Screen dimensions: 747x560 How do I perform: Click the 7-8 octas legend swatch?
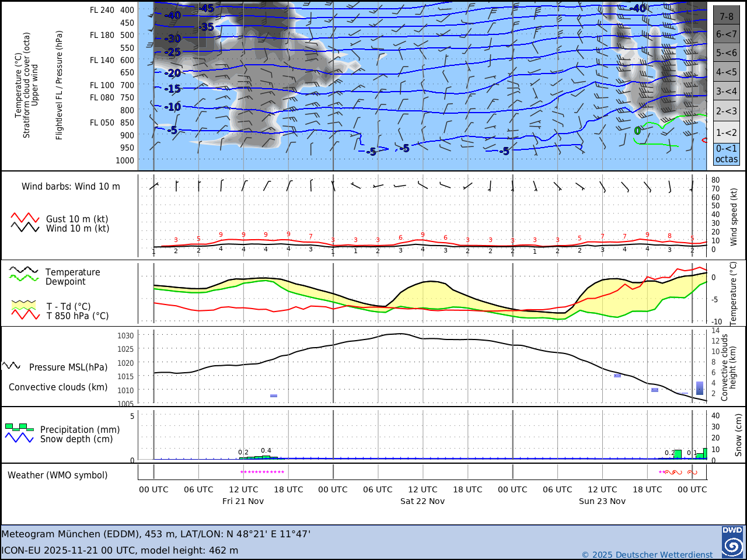(726, 16)
